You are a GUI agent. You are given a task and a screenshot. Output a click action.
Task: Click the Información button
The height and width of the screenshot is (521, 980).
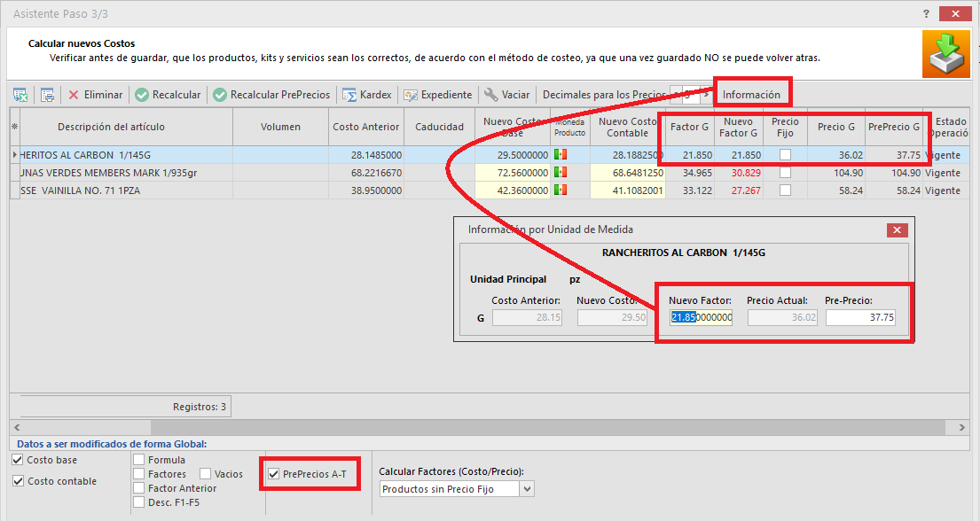(750, 92)
